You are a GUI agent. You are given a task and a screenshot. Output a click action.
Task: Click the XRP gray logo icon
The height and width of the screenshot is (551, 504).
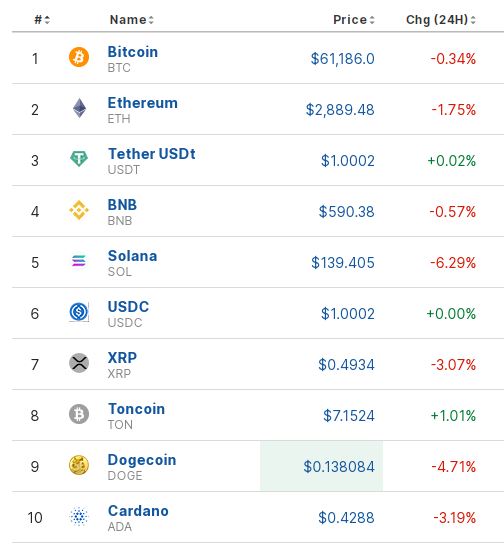(79, 363)
